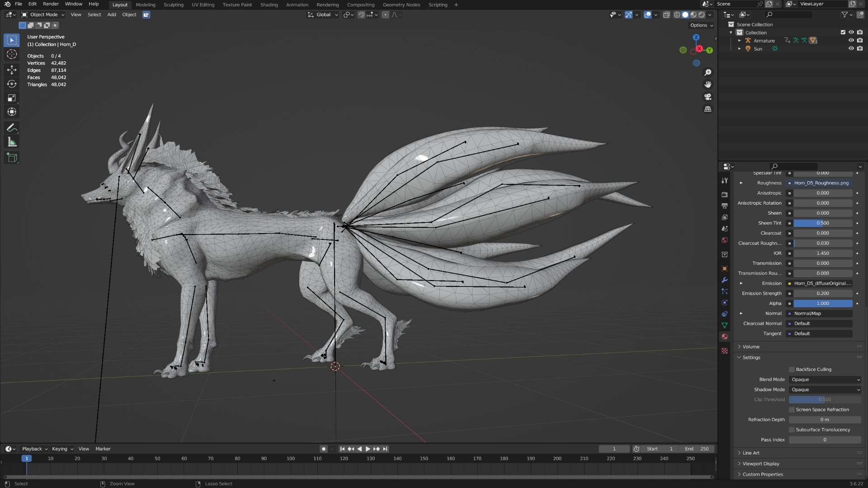Open the Texture properties checker tab

725,351
